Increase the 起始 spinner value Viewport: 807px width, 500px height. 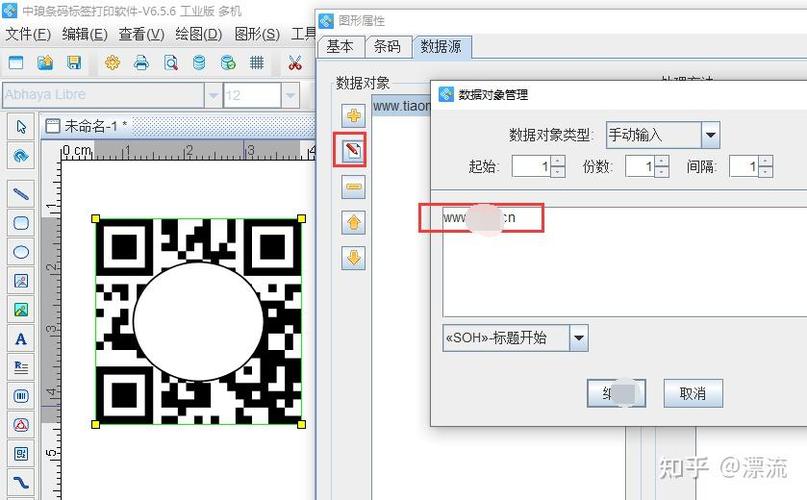point(558,161)
